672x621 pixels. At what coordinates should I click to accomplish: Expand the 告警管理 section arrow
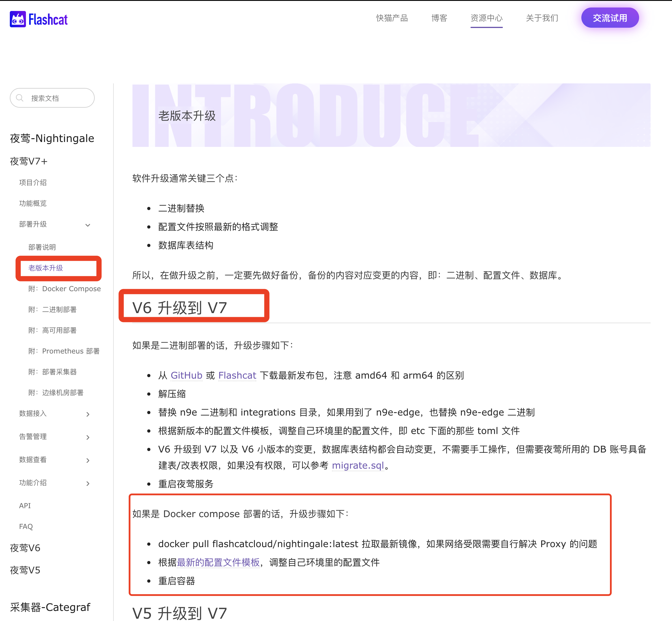(x=88, y=437)
